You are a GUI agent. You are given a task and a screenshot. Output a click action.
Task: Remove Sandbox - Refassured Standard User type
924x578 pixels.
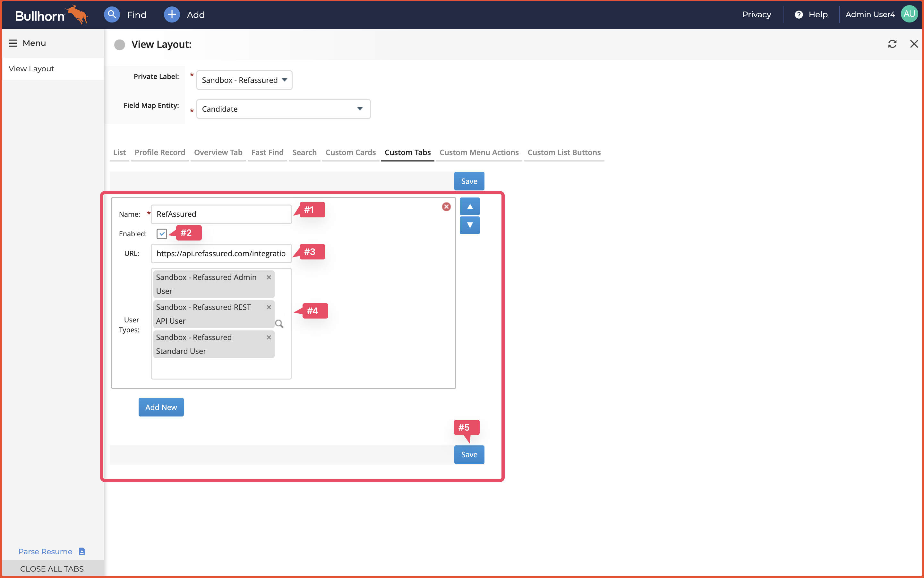(269, 337)
